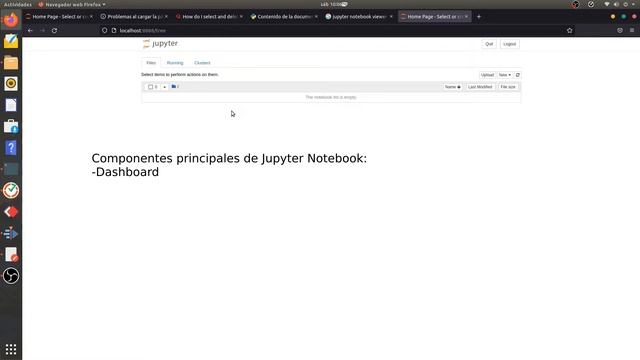Viewport: 640px width, 360px height.
Task: Switch to the Clusters tab
Action: coord(202,63)
